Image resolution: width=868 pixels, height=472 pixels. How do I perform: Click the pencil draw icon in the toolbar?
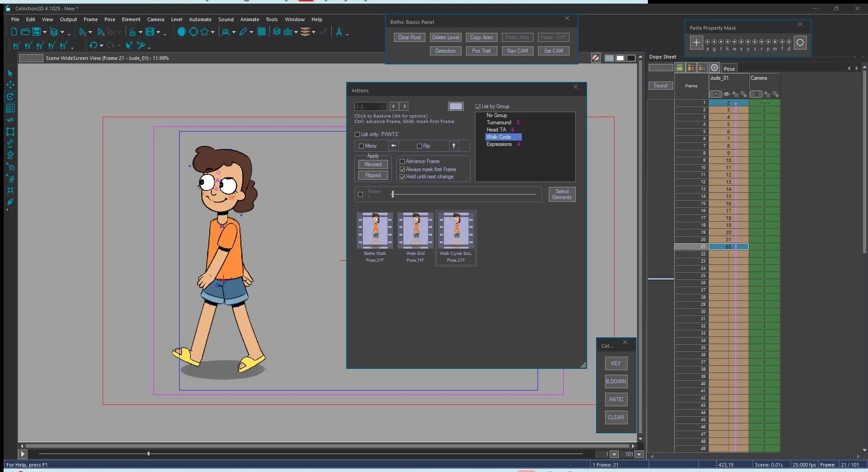[244, 32]
